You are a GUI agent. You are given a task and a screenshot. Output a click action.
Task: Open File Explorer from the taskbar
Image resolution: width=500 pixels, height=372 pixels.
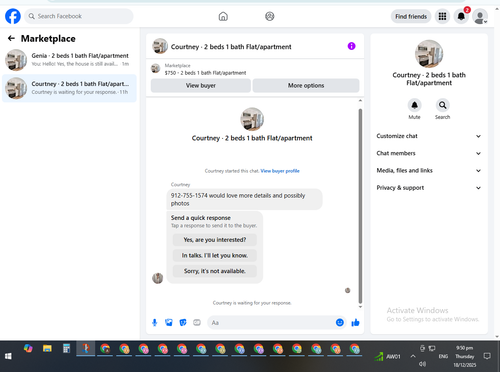(47, 349)
